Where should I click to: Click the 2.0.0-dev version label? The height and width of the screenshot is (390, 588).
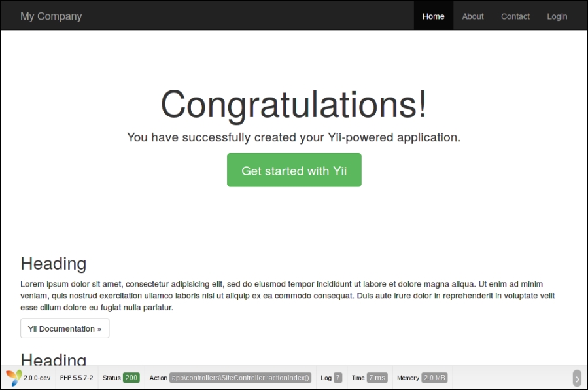(x=37, y=378)
